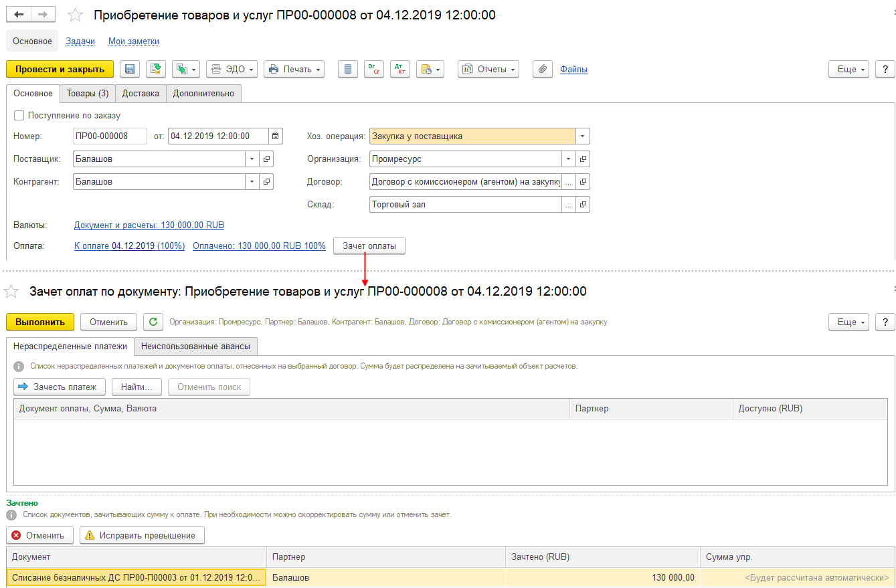Screen dimensions: 896x588
Task: Show the Дт/Кт postings icon
Action: [x=400, y=69]
